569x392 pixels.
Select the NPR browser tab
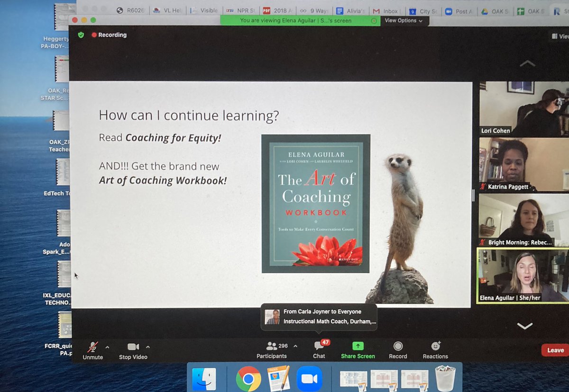click(241, 10)
